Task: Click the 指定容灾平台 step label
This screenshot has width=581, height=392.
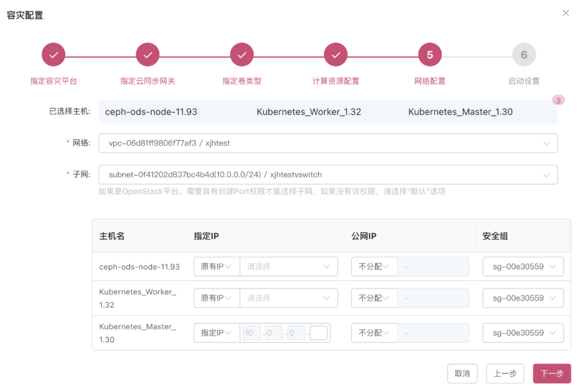Action: coord(53,81)
